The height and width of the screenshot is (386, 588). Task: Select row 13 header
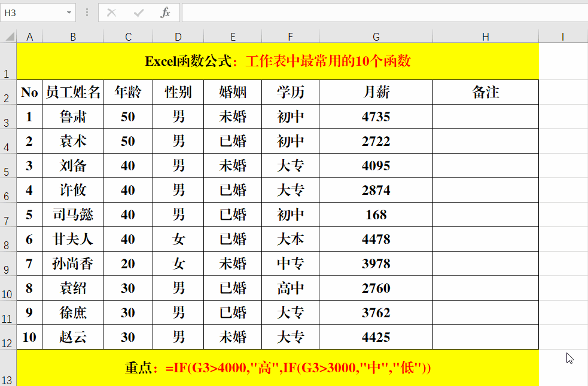pyautogui.click(x=8, y=368)
